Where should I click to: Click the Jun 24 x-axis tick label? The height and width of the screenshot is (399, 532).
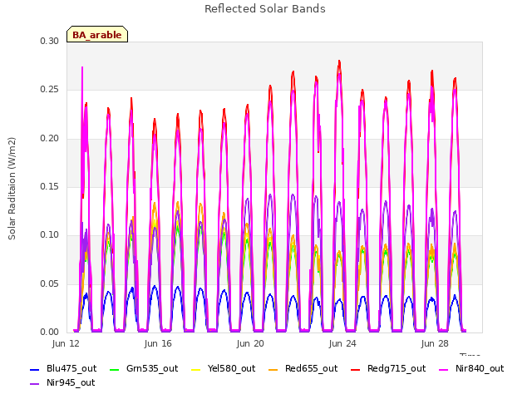coord(342,343)
